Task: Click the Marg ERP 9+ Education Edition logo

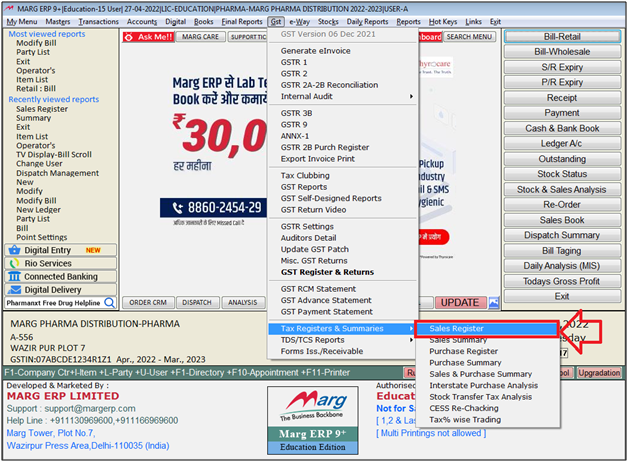Action: tap(312, 420)
